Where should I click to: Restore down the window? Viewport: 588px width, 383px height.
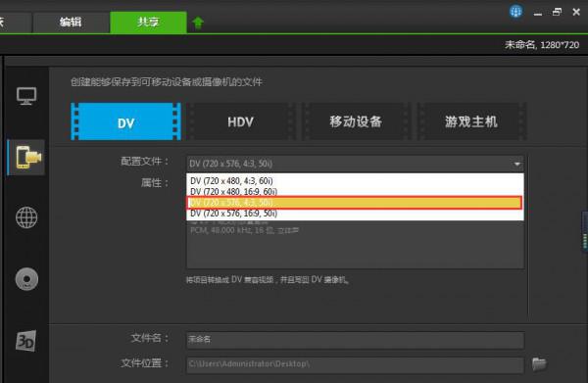tap(558, 12)
